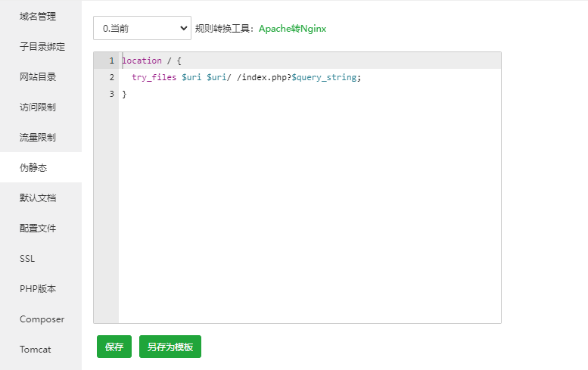Viewport: 588px width, 370px height.
Task: Open the Composer tab
Action: [x=41, y=319]
